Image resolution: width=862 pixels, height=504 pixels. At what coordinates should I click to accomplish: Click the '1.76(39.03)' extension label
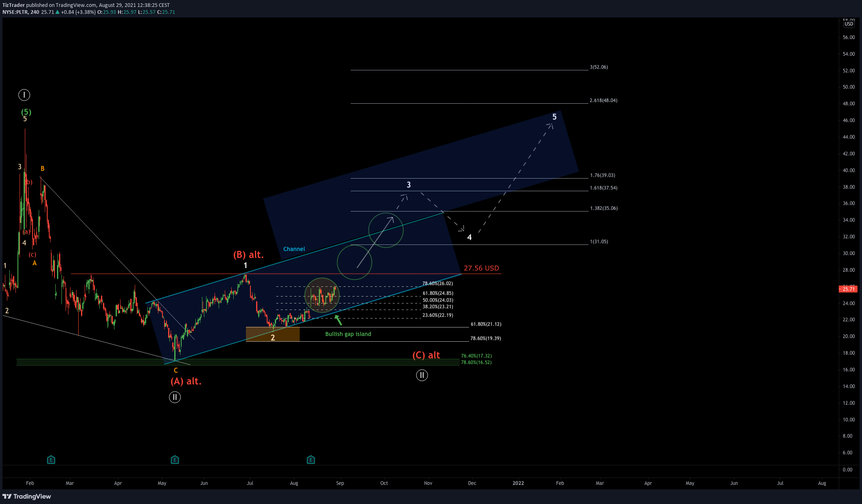click(x=603, y=175)
